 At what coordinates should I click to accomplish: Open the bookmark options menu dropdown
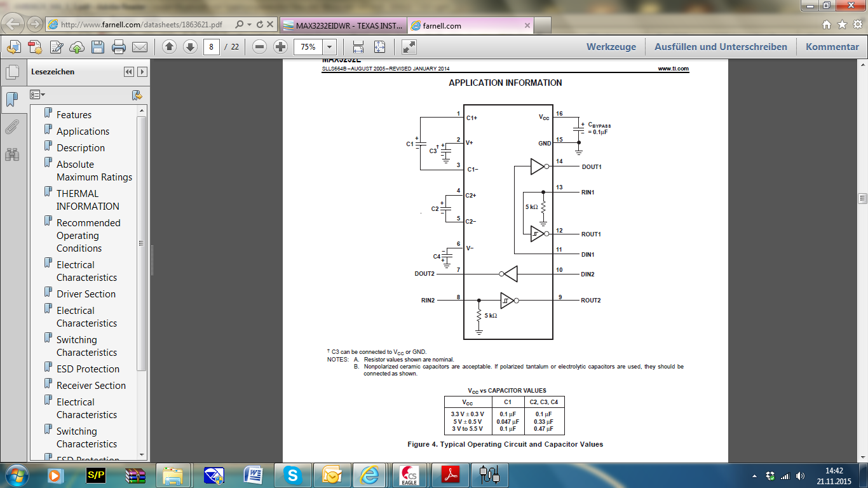[38, 95]
